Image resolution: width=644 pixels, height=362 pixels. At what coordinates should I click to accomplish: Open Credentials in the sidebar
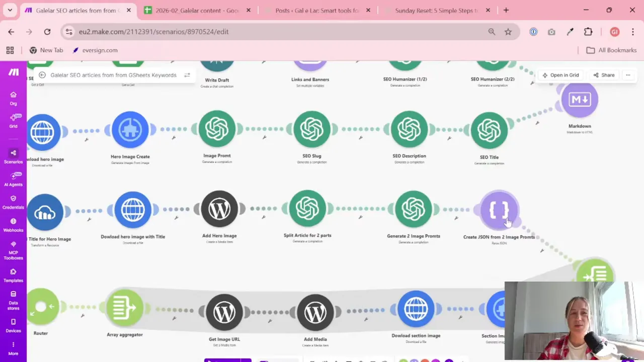[x=13, y=202]
